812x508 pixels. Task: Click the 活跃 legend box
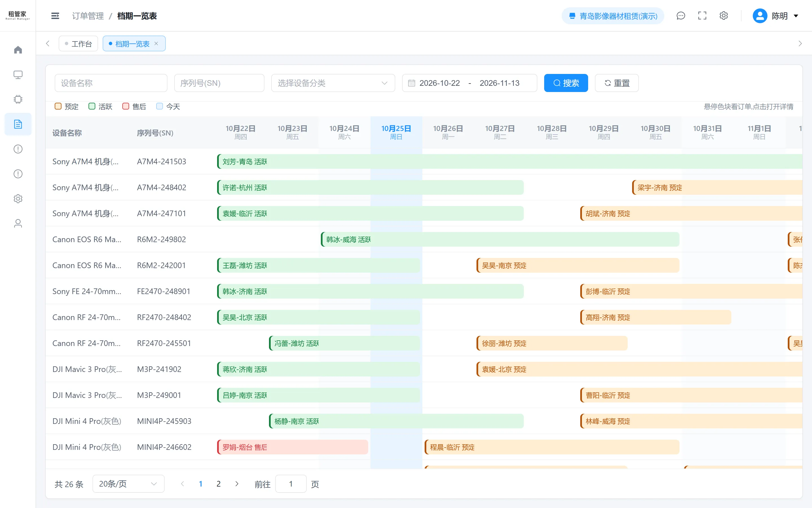click(x=92, y=106)
